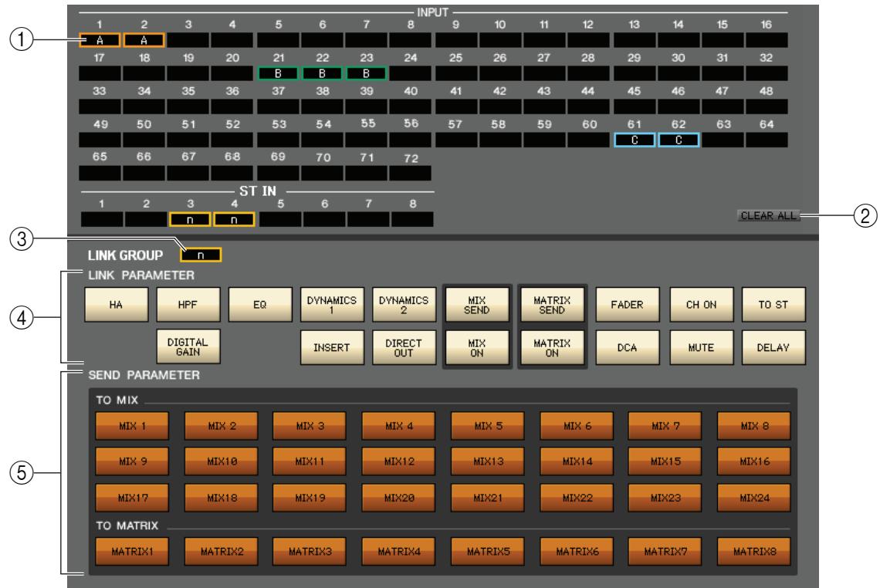The width and height of the screenshot is (880, 588).
Task: Toggle DIGITAL GAIN link parameter
Action: 188,346
